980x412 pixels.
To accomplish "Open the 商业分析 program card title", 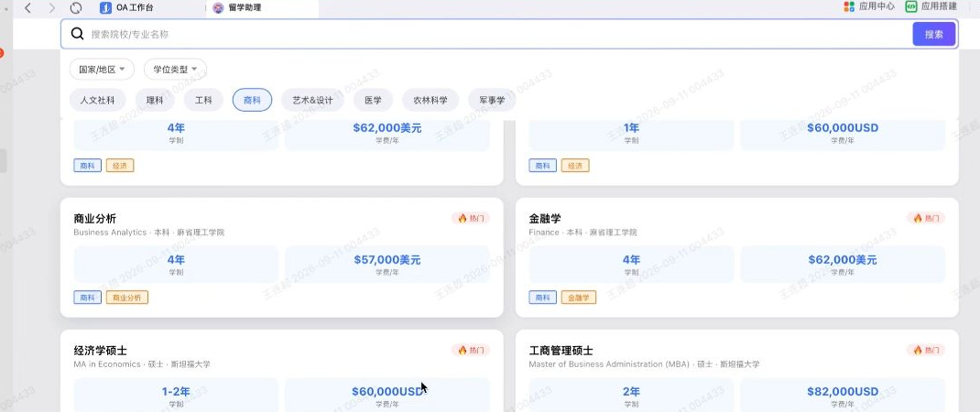I will [95, 219].
